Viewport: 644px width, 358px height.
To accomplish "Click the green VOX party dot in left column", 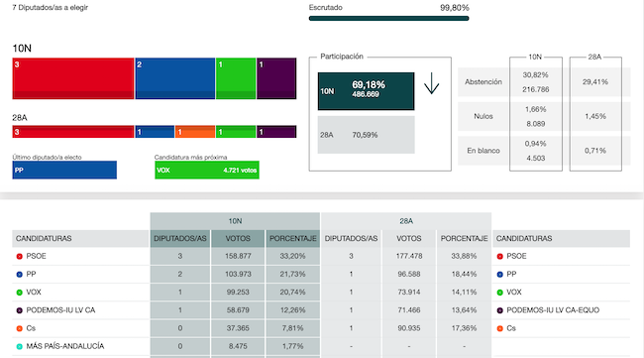I will [19, 293].
